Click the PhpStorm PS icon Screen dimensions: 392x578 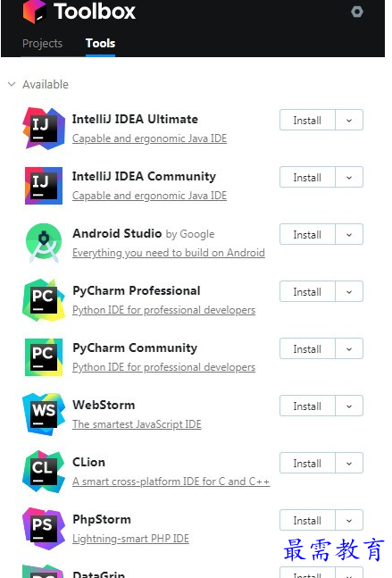pos(44,529)
